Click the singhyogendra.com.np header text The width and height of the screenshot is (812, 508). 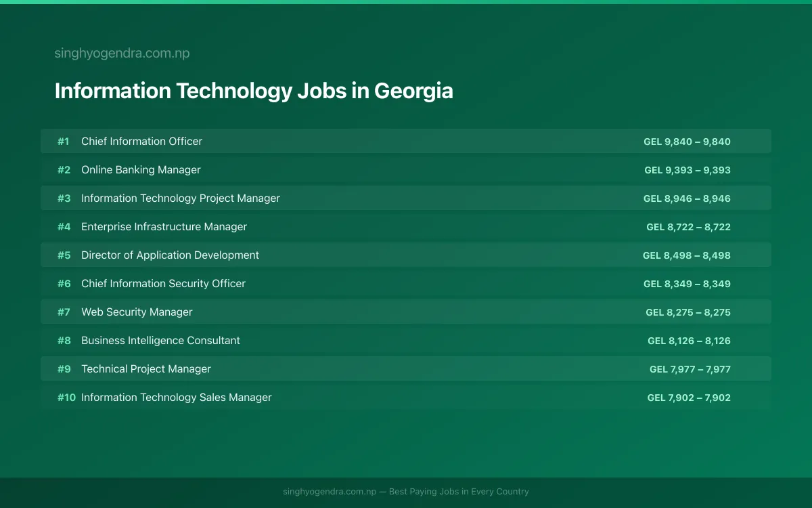(x=122, y=54)
